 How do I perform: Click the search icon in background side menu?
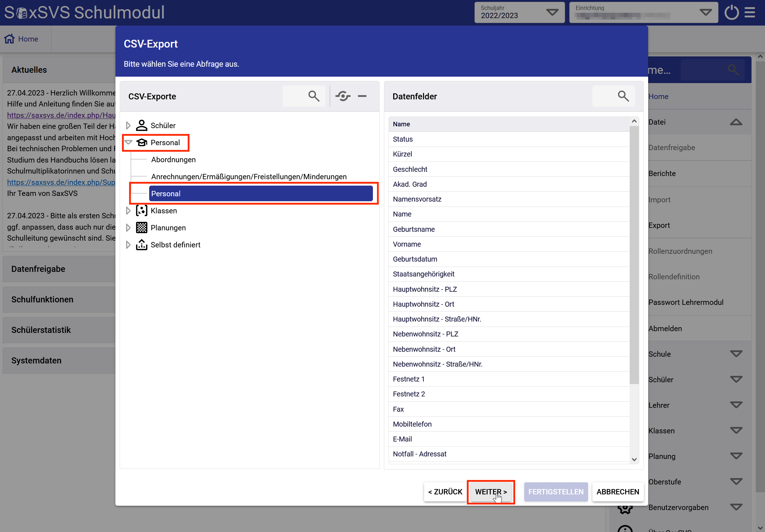[733, 70]
